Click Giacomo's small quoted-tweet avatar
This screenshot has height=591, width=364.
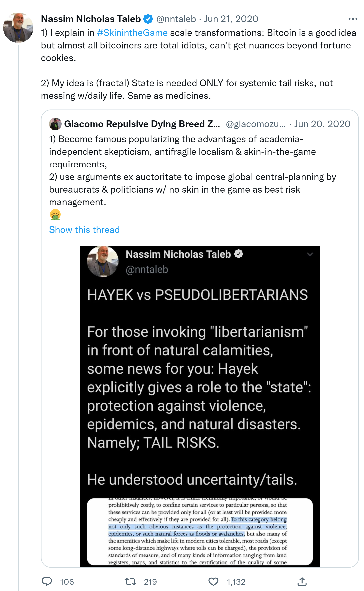(x=55, y=124)
